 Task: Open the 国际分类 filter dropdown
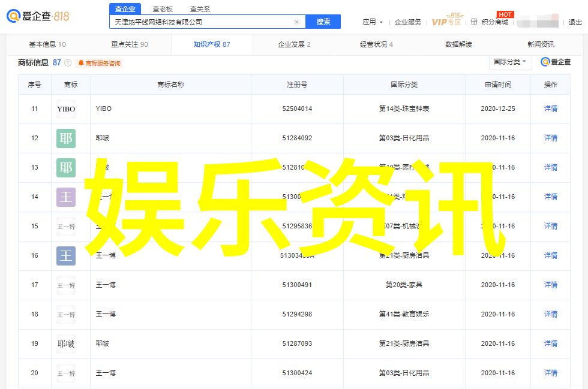[x=510, y=62]
